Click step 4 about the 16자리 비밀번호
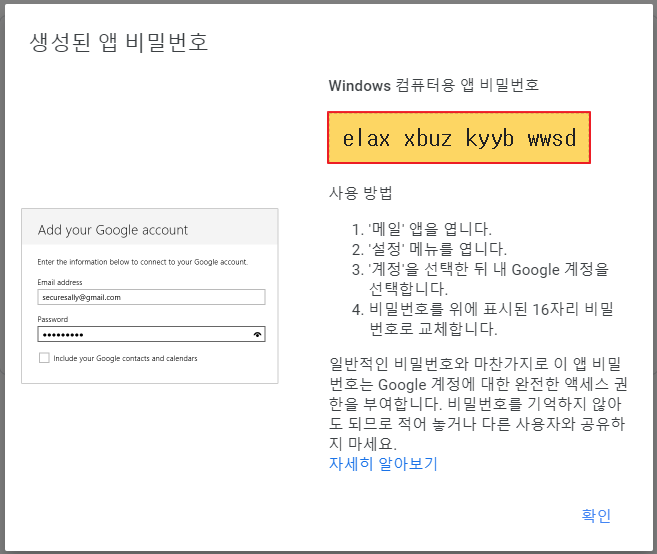 pos(483,318)
